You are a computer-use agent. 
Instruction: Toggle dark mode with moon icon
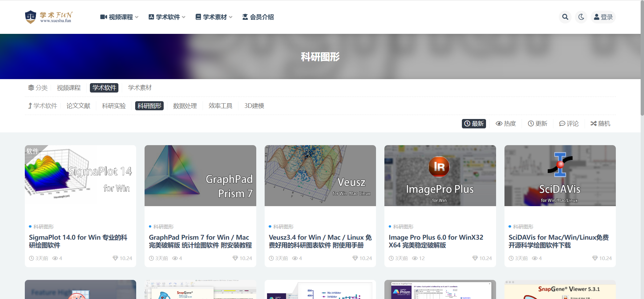click(x=581, y=17)
